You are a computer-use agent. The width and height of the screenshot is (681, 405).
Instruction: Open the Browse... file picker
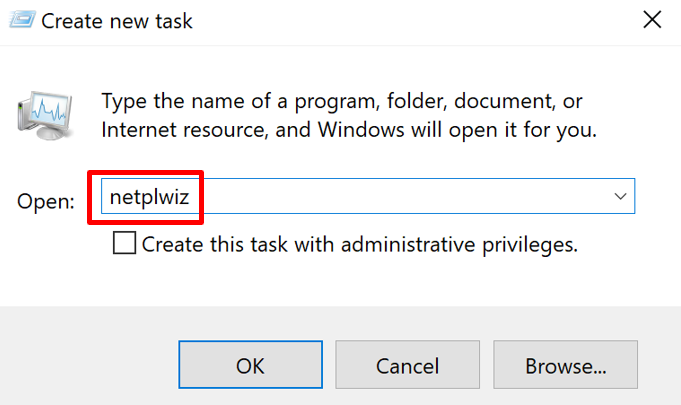point(565,366)
